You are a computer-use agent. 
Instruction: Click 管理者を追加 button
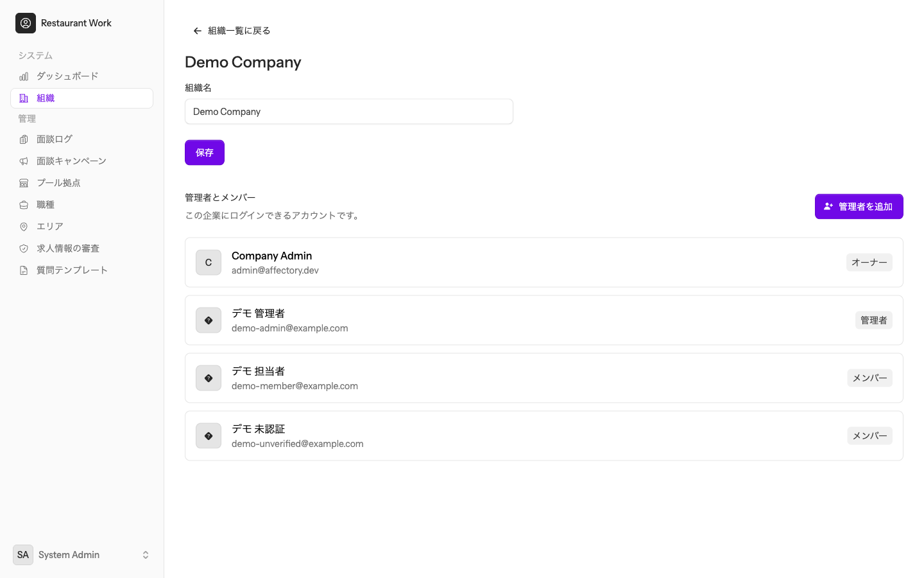click(859, 207)
